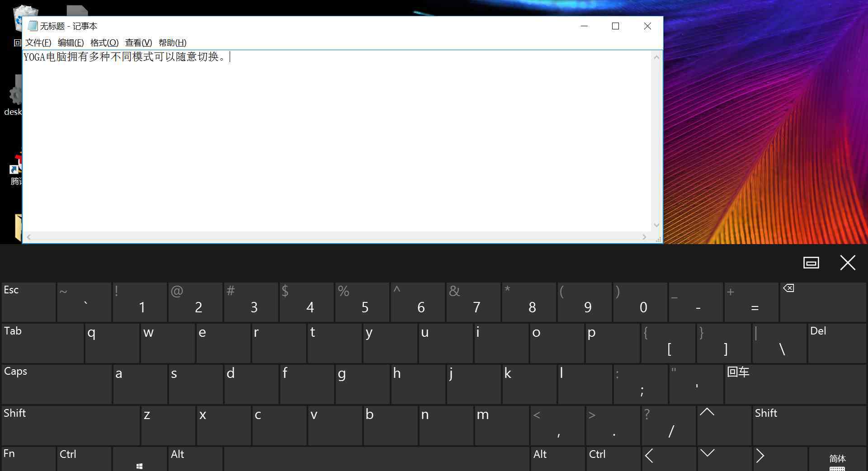Select the gear desktop icon labeled desk
Screen dimensions: 868x471
(14, 96)
